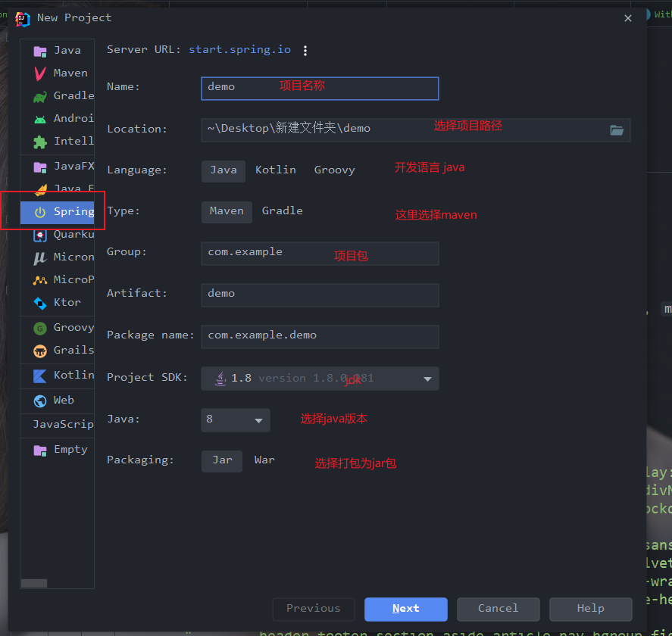Open Help for New Project

591,609
